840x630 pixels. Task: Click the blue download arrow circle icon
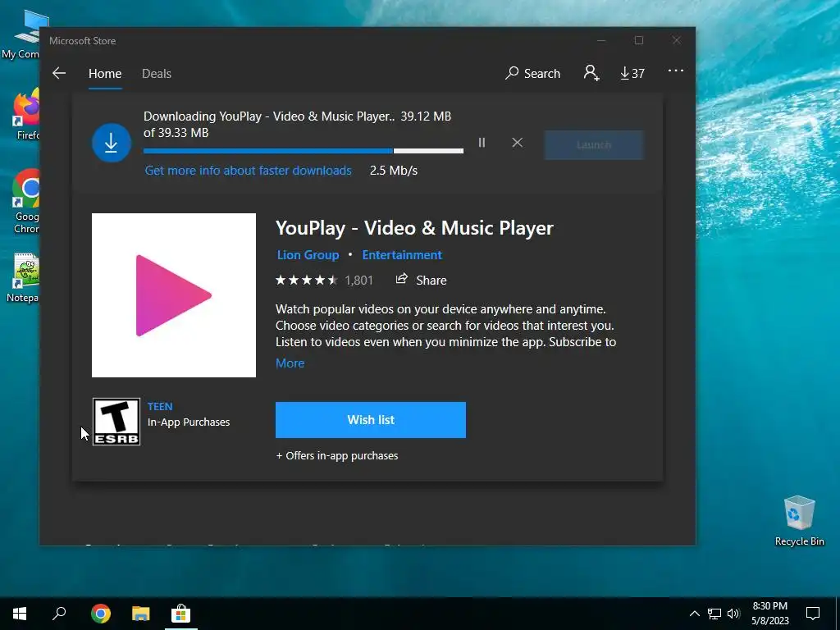coord(112,143)
